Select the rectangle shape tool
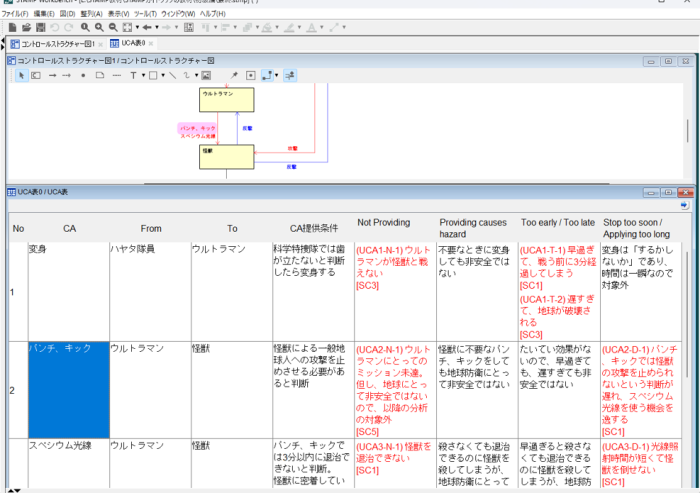Screen dimensions: 700x493 coord(153,75)
